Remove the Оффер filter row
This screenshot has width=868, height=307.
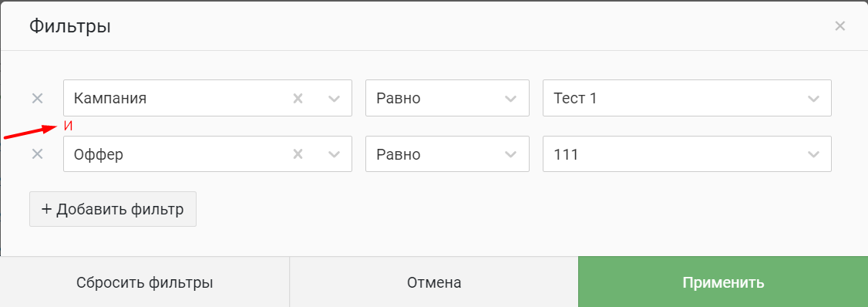(37, 154)
